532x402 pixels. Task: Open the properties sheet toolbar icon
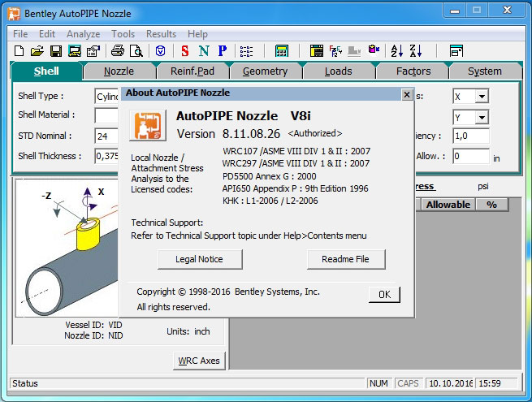coord(93,51)
